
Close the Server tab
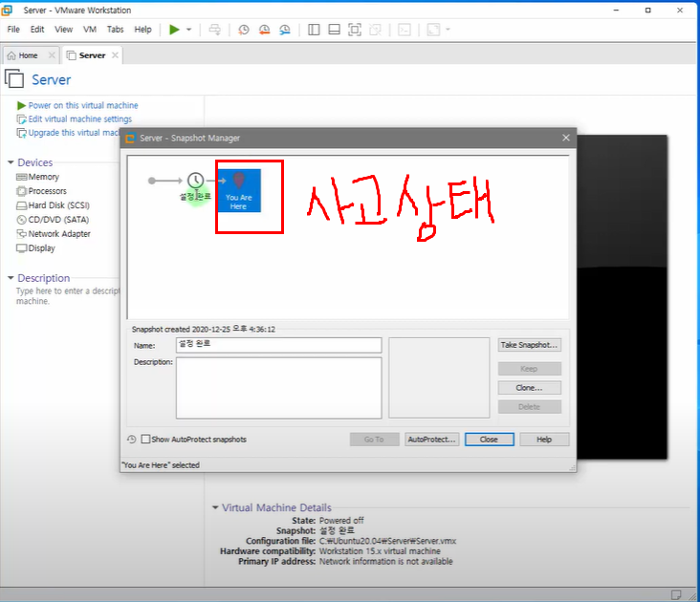tap(115, 55)
